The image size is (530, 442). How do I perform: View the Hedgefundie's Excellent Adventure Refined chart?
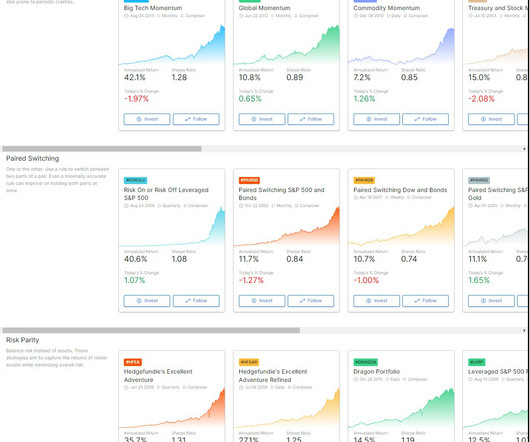[x=286, y=409]
